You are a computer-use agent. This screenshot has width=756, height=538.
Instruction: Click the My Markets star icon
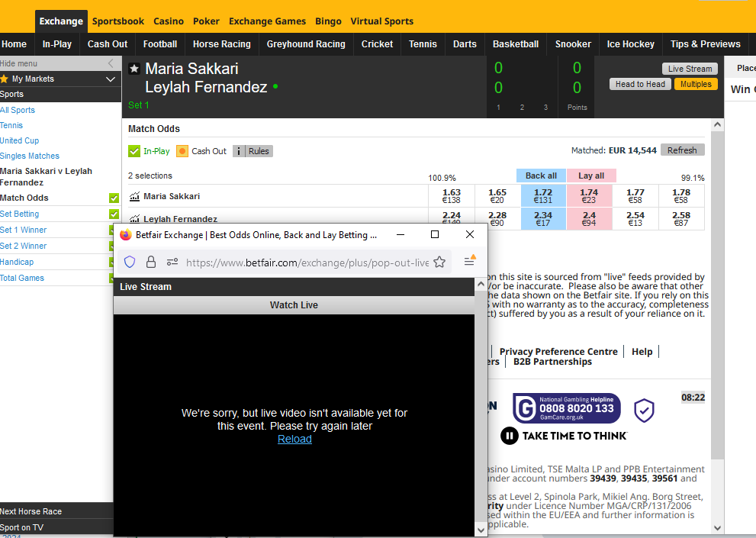[5, 79]
